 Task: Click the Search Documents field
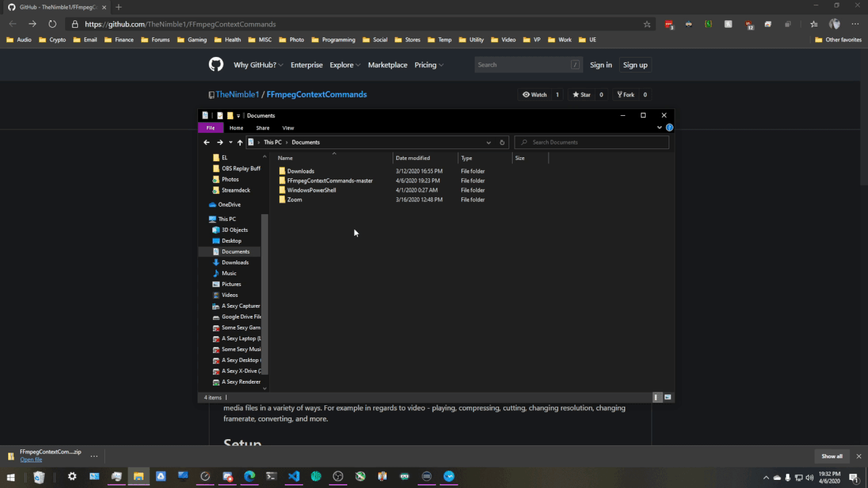(x=592, y=142)
